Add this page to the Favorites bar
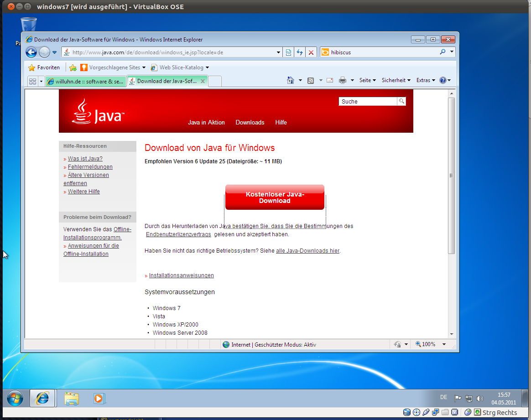Image resolution: width=531 pixels, height=420 pixels. pyautogui.click(x=73, y=67)
